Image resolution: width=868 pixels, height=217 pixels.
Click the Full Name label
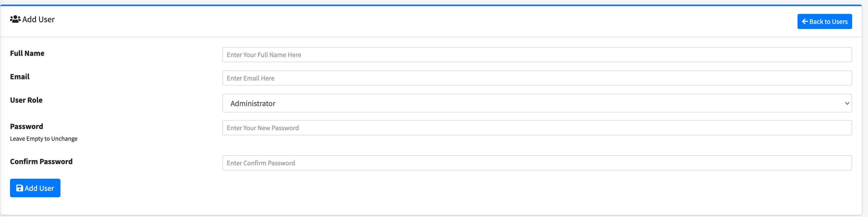tap(27, 53)
